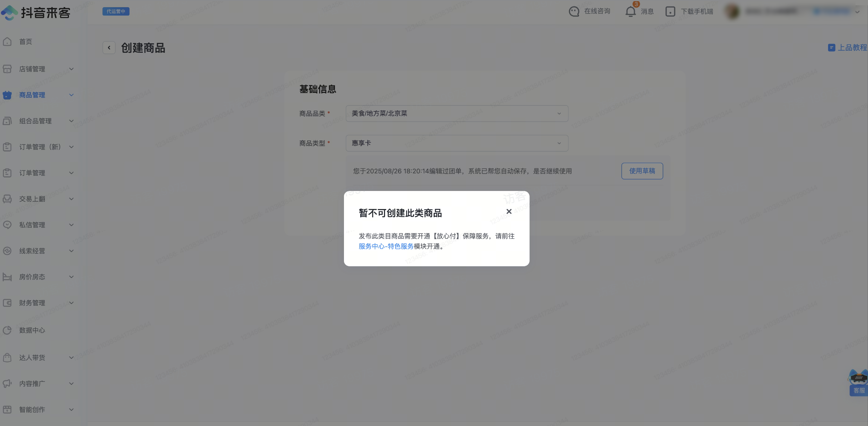The image size is (868, 426).
Task: Expand the 店铺管理 sidebar chevron
Action: coord(71,69)
